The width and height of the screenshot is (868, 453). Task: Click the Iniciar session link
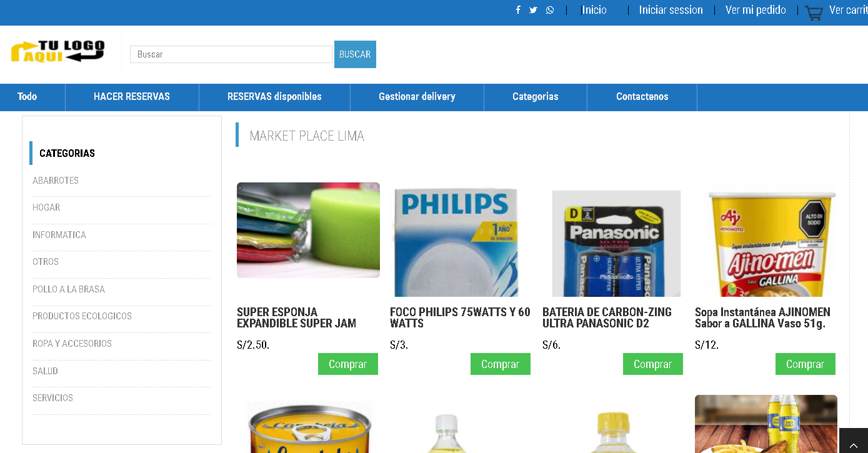pyautogui.click(x=671, y=10)
